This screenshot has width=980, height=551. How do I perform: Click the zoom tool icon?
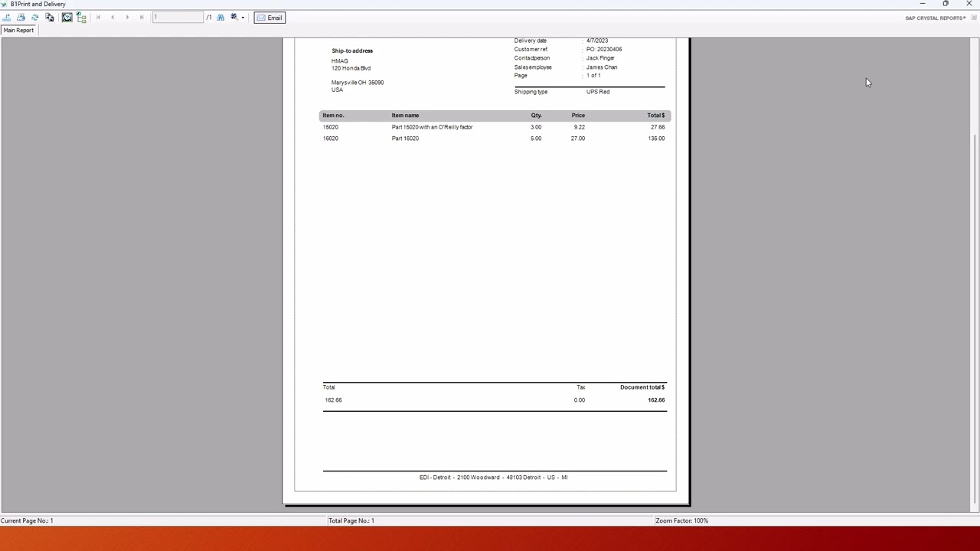point(234,18)
